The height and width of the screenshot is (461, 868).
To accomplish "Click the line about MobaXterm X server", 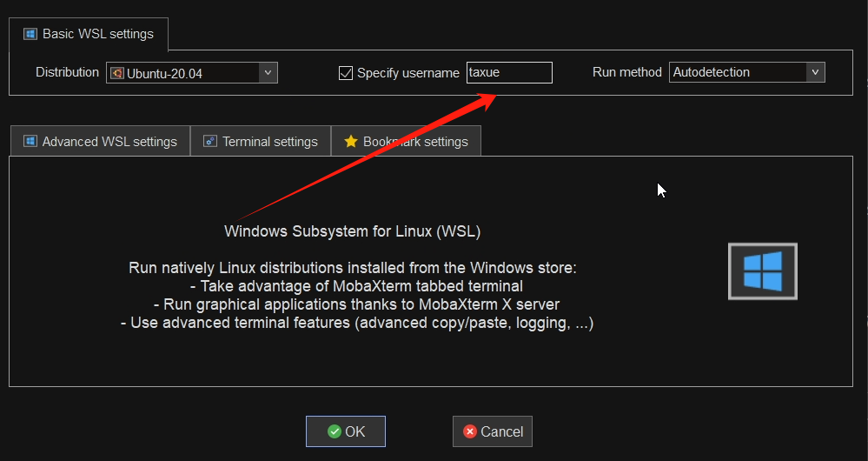I will [356, 304].
